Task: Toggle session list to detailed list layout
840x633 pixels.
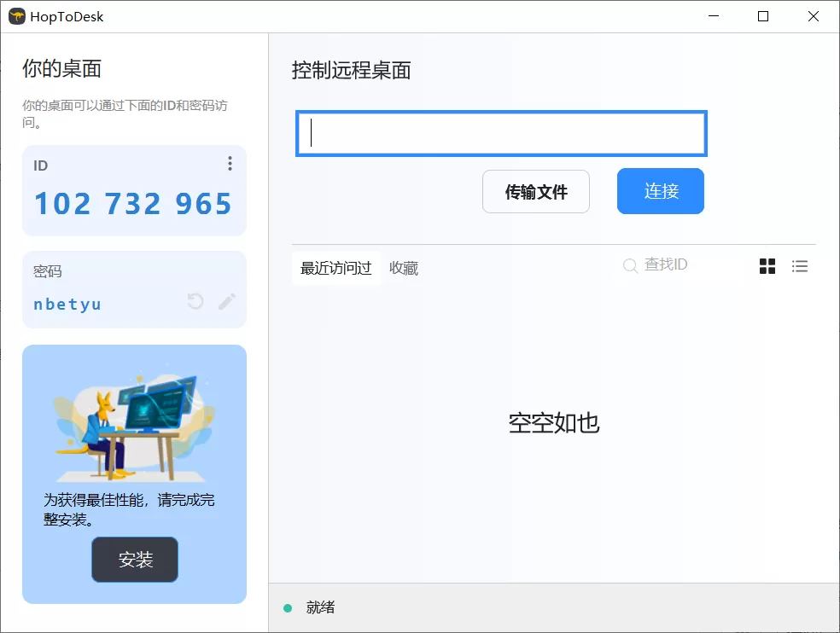Action: 799,265
